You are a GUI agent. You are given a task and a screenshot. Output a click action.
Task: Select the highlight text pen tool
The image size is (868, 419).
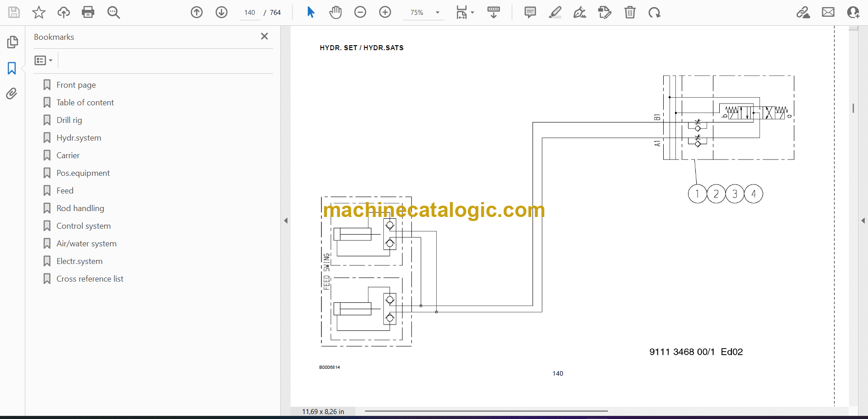pyautogui.click(x=555, y=12)
